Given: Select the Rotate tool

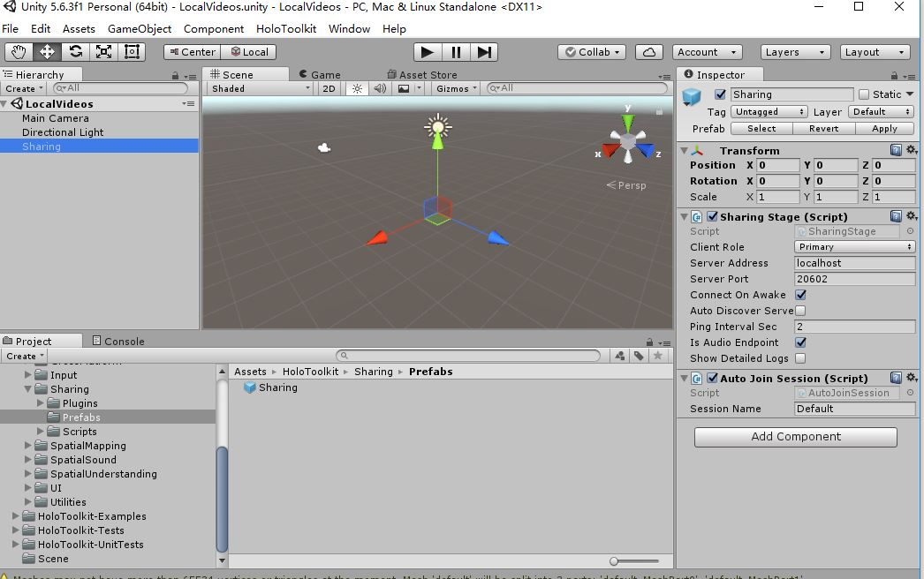Looking at the screenshot, I should [75, 52].
